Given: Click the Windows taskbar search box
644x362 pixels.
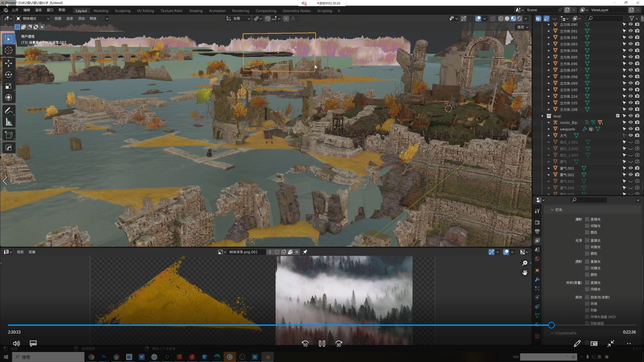Looking at the screenshot, I should click(x=49, y=357).
